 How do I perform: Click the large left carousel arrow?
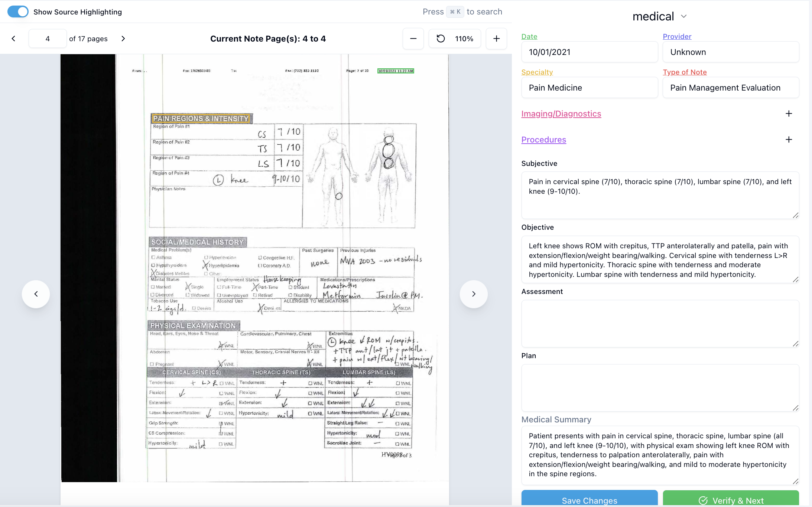click(x=36, y=294)
